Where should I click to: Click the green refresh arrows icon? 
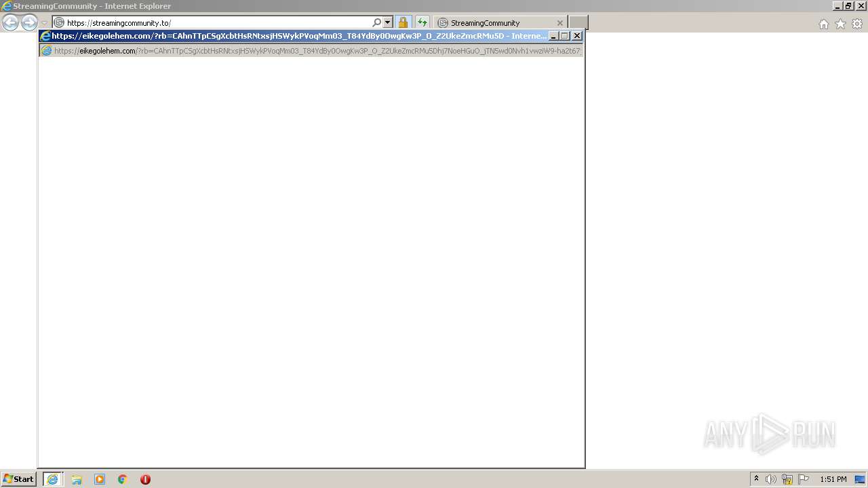point(422,22)
